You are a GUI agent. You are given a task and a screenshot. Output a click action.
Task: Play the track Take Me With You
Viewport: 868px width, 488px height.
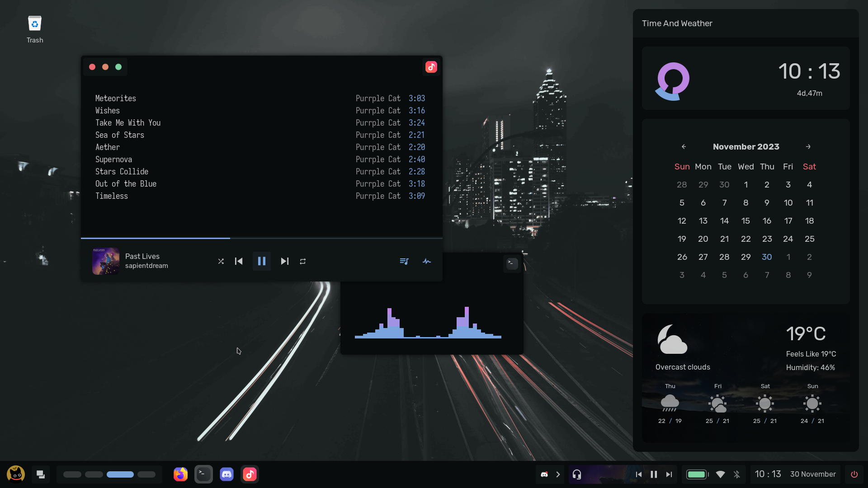260,122
